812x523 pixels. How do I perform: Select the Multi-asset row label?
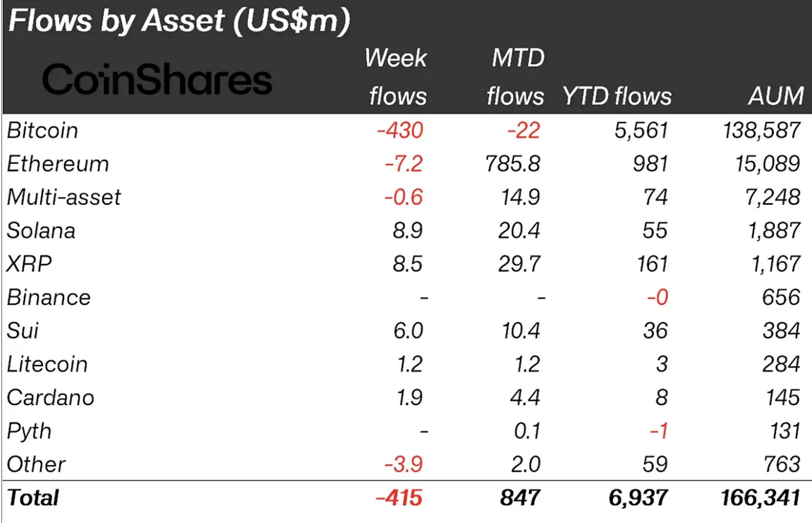[63, 197]
